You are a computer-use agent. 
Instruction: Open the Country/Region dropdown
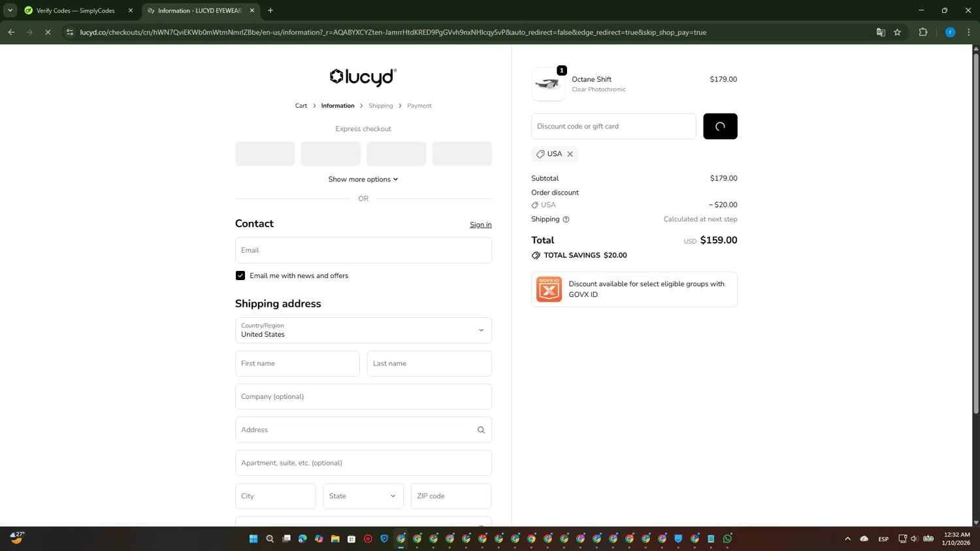tap(363, 330)
